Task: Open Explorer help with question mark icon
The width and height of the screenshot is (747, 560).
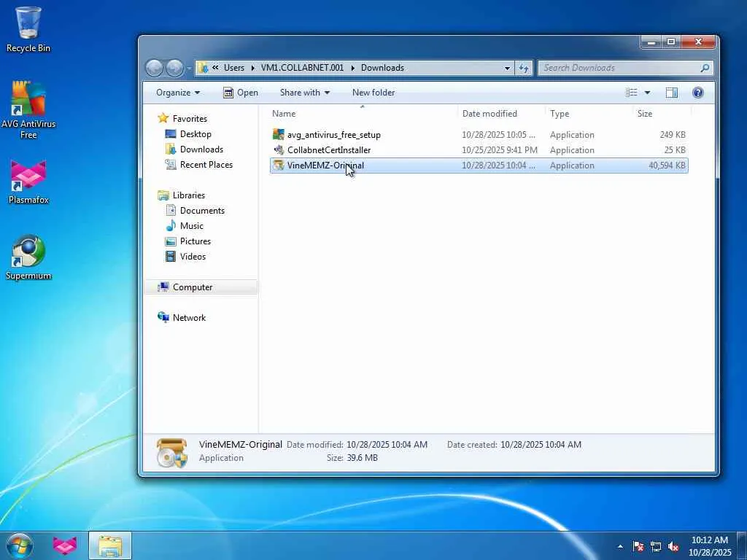Action: [698, 93]
